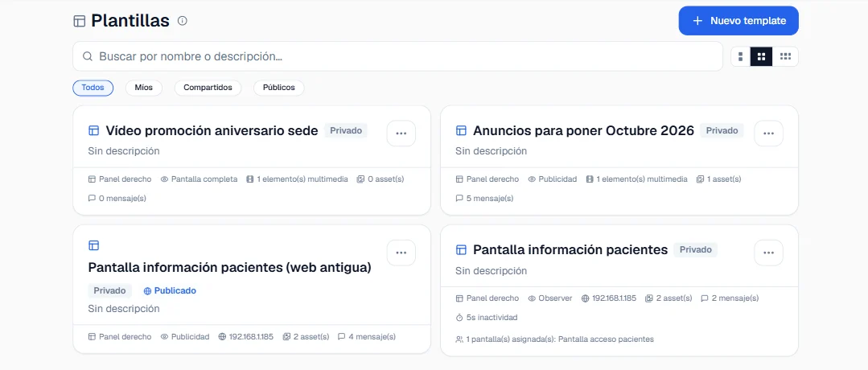
Task: Click the '0 asset(s)' label
Action: tap(386, 179)
